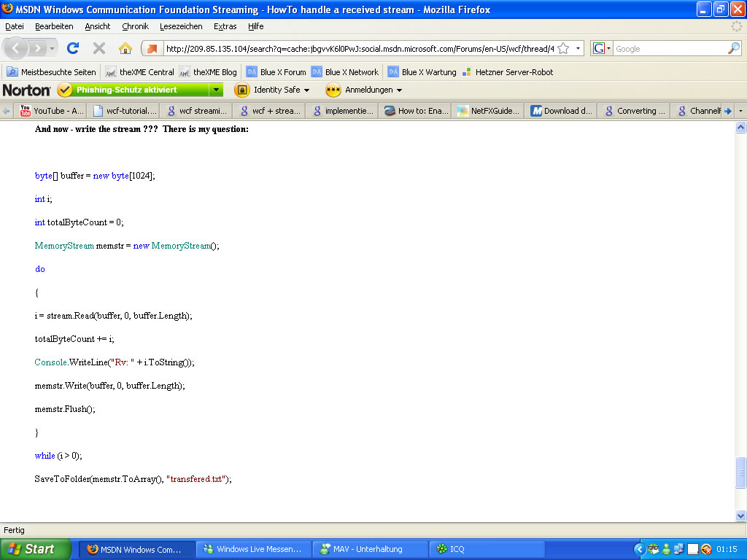Screen dimensions: 747x560
Task: Click the Norton Identity Safe lock icon
Action: pos(241,90)
